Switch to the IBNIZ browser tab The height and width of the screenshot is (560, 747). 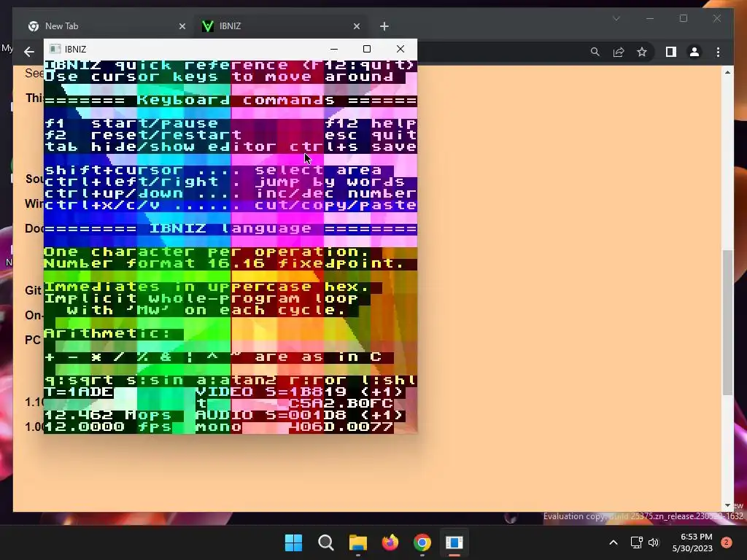pos(281,26)
